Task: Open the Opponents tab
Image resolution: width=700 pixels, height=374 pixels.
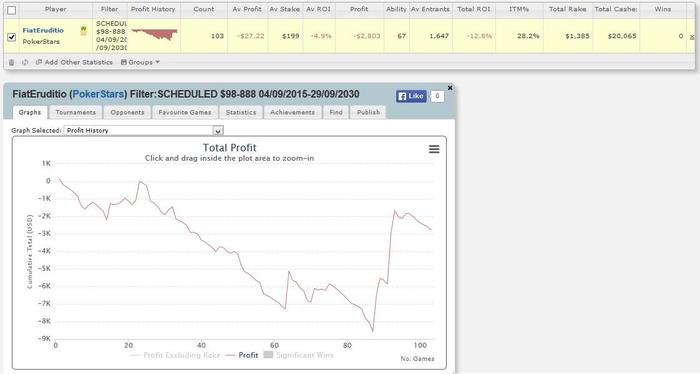Action: [127, 112]
